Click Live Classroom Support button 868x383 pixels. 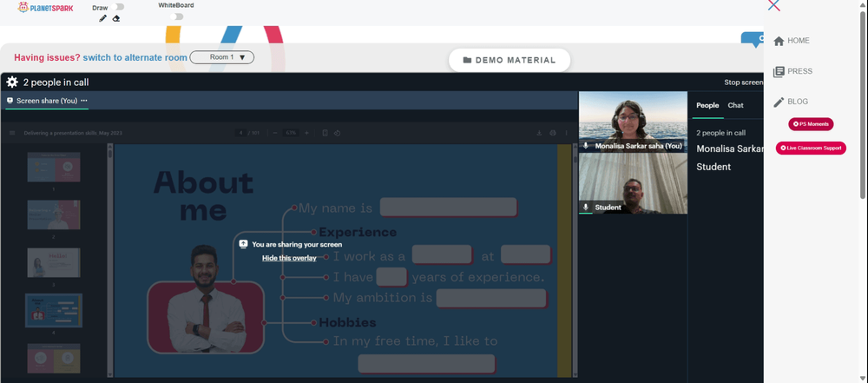click(x=811, y=148)
